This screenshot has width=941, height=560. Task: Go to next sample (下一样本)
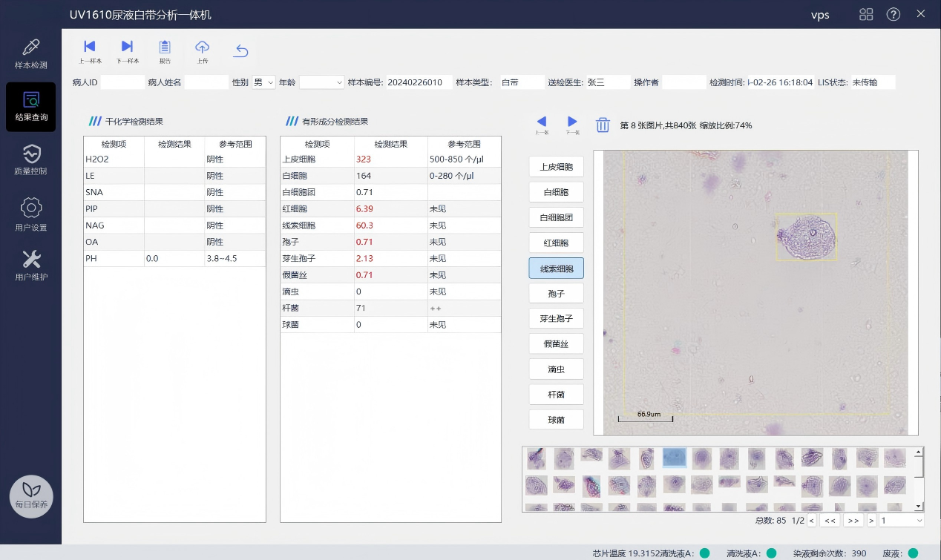coord(127,51)
